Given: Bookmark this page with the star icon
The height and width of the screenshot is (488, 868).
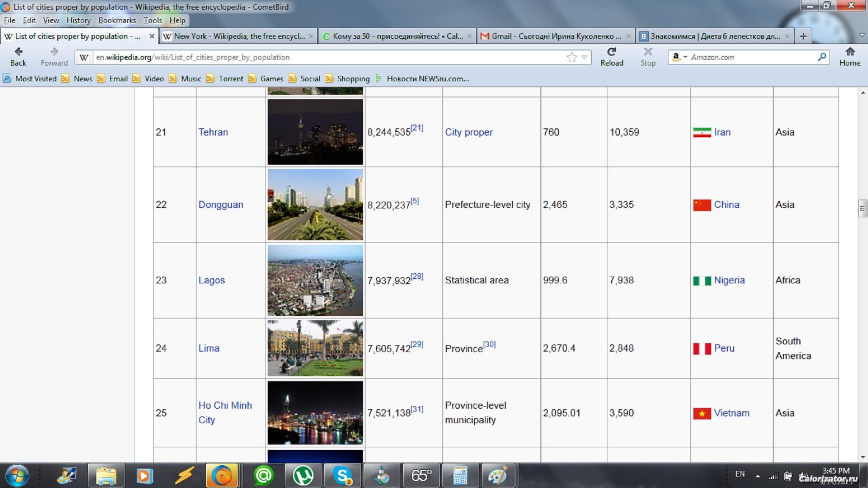Looking at the screenshot, I should tap(571, 57).
